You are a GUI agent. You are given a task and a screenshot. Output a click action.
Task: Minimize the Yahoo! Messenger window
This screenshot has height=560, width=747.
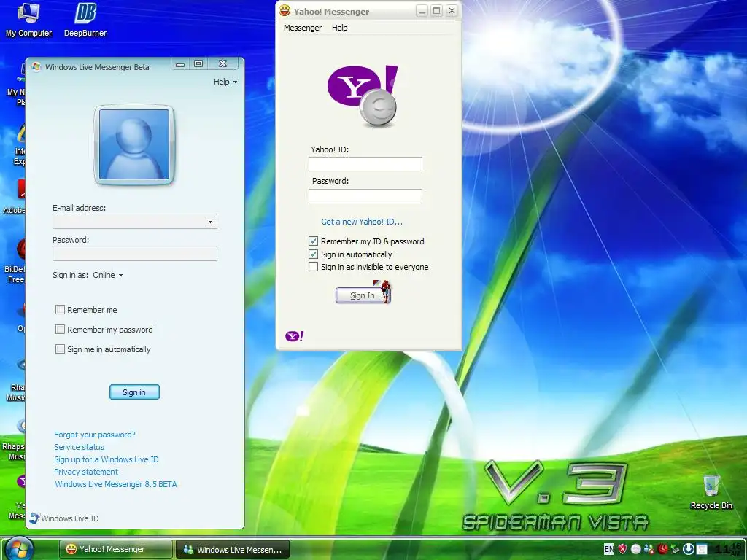(422, 11)
